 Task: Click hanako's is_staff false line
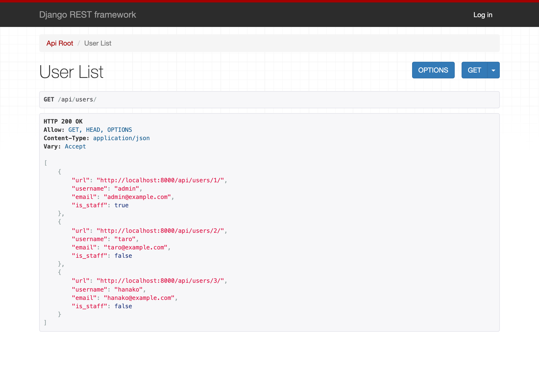[102, 306]
